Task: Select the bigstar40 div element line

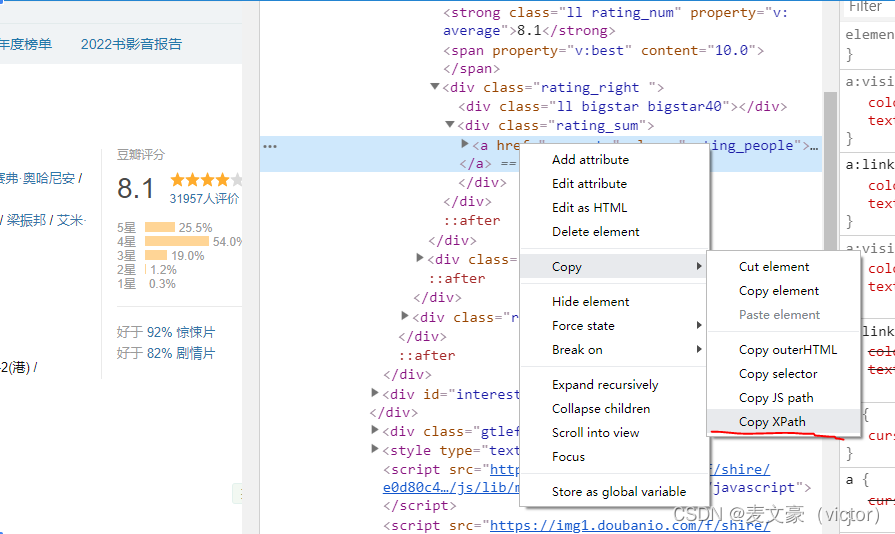Action: pos(623,106)
